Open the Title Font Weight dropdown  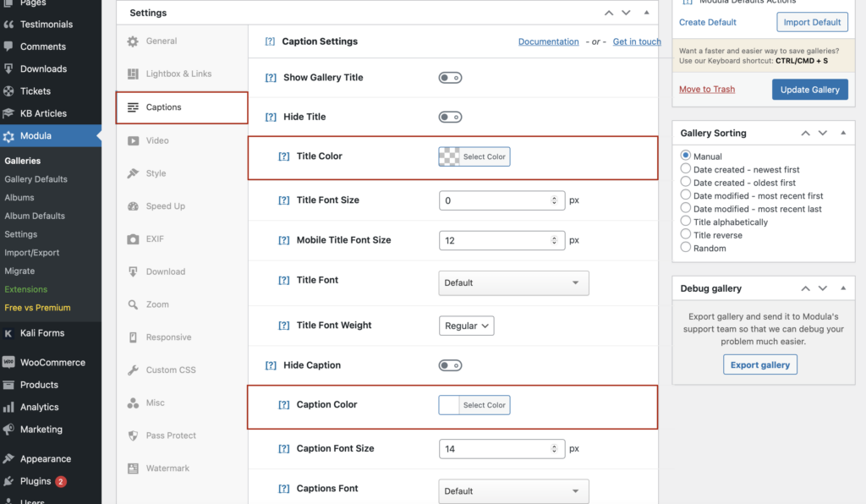(467, 326)
